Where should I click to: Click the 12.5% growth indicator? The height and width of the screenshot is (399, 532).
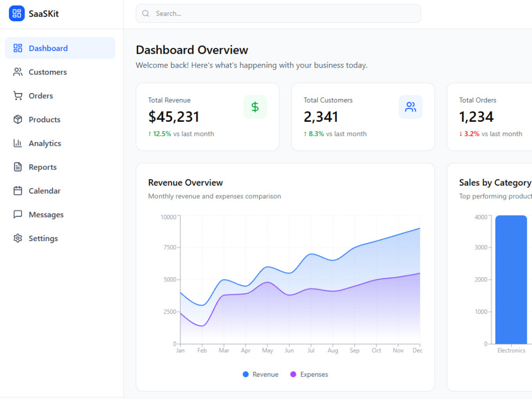coord(160,134)
